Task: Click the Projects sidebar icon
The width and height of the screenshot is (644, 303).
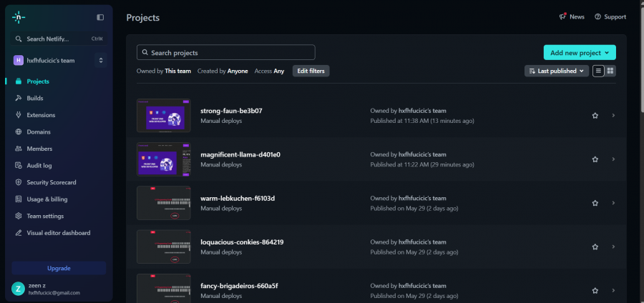Action: click(18, 81)
